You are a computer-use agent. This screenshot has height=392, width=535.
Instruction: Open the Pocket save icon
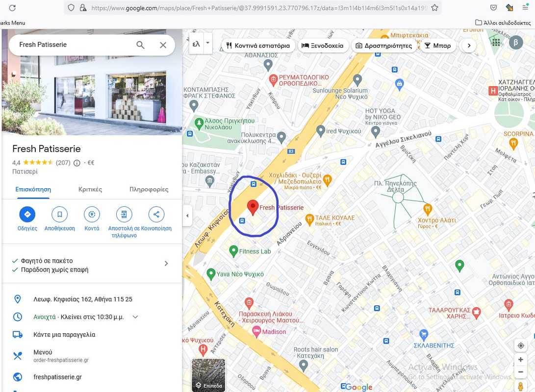(x=493, y=7)
